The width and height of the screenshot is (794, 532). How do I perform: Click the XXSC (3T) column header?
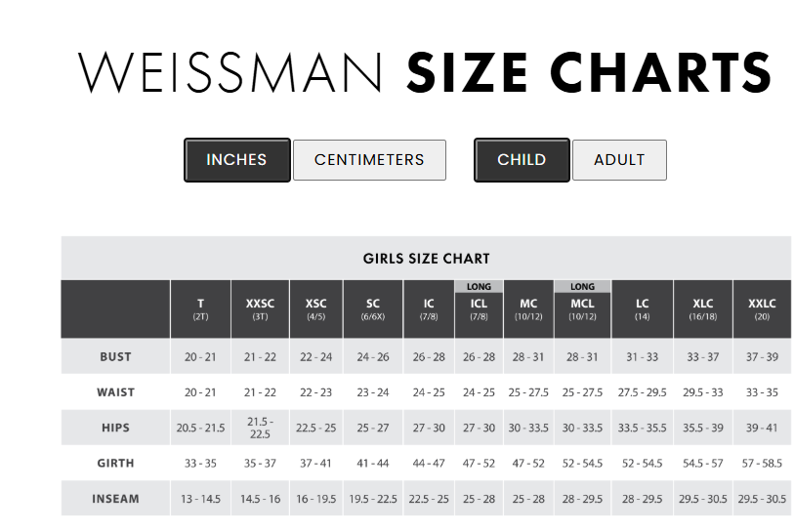[260, 309]
